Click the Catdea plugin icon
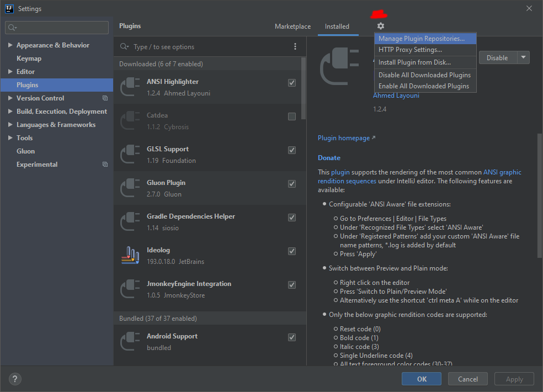 click(x=130, y=120)
